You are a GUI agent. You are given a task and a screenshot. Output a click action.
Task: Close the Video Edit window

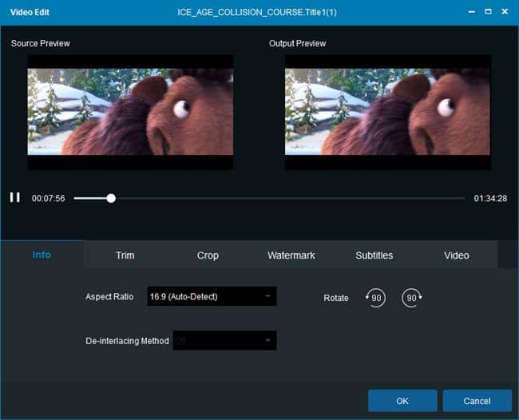[505, 12]
